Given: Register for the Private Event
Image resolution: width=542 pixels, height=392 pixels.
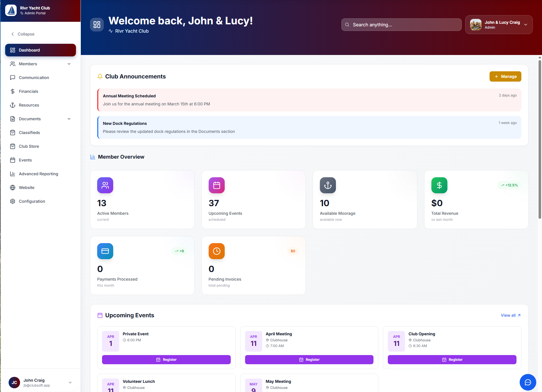Looking at the screenshot, I should point(166,360).
